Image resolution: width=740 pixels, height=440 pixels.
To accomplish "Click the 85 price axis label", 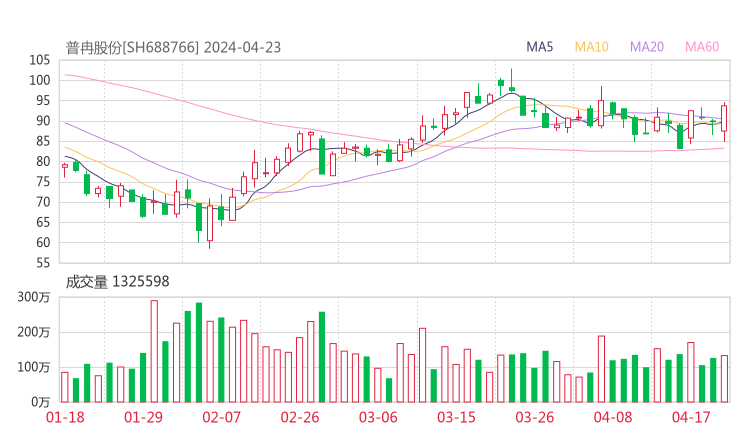I will pos(43,141).
